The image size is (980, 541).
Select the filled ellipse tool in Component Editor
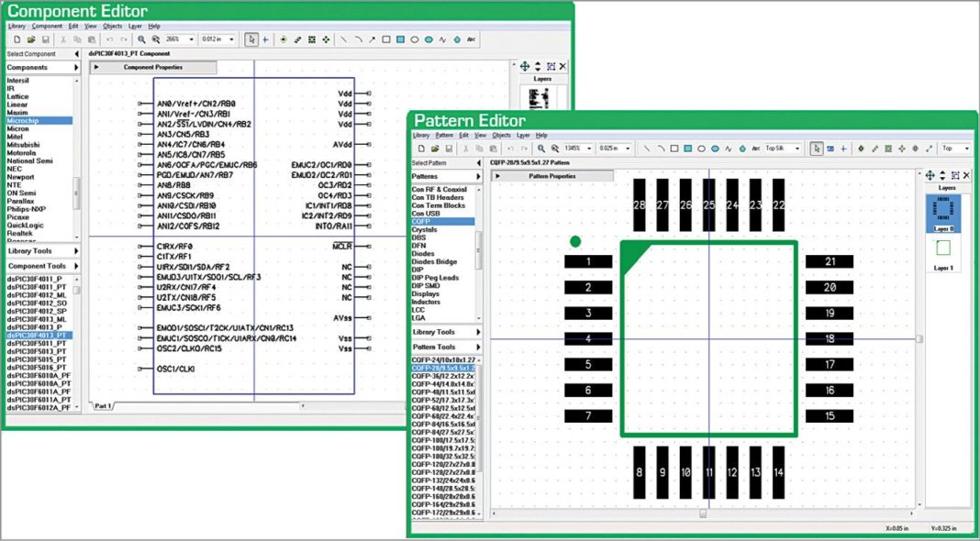430,39
